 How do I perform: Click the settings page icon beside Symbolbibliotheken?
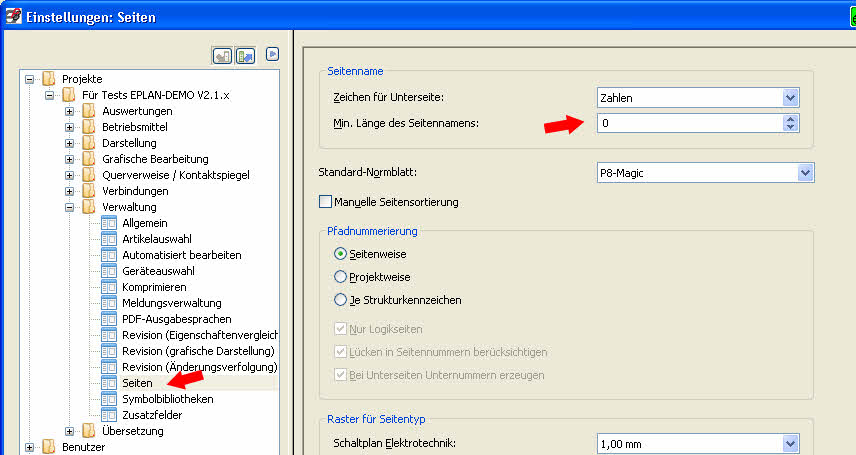tap(109, 399)
